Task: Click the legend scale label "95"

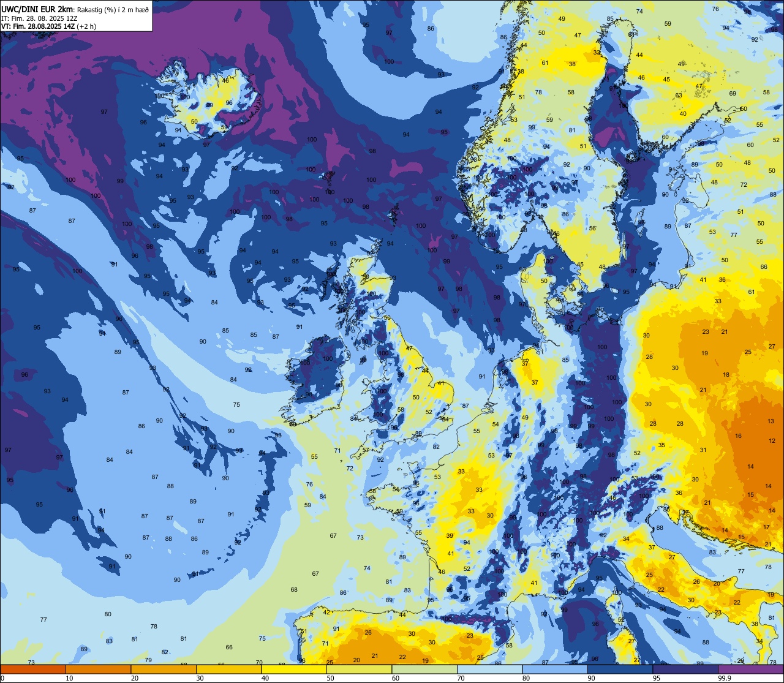Action: (x=657, y=678)
